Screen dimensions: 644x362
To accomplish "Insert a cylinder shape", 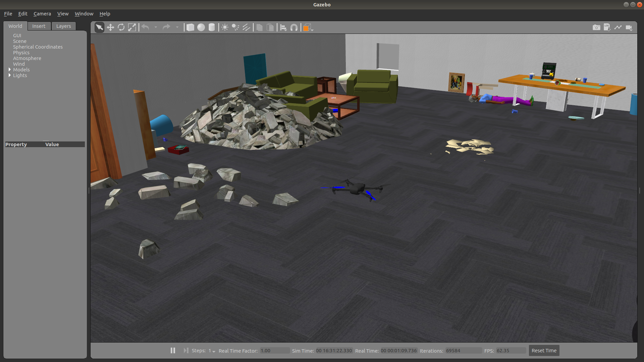I will [x=212, y=27].
